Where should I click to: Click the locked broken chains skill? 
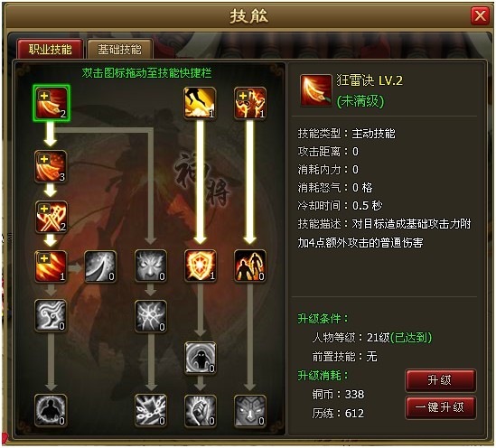(x=150, y=410)
